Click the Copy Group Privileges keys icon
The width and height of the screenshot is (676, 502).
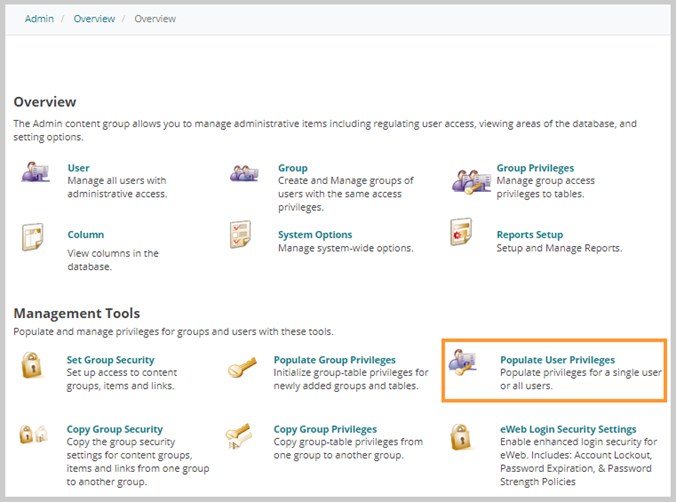pos(239,436)
